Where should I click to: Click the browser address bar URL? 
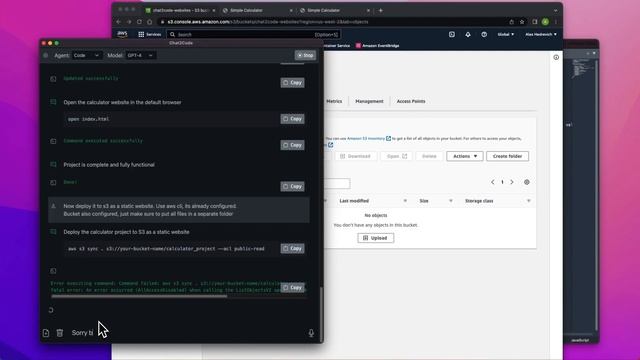pyautogui.click(x=268, y=22)
